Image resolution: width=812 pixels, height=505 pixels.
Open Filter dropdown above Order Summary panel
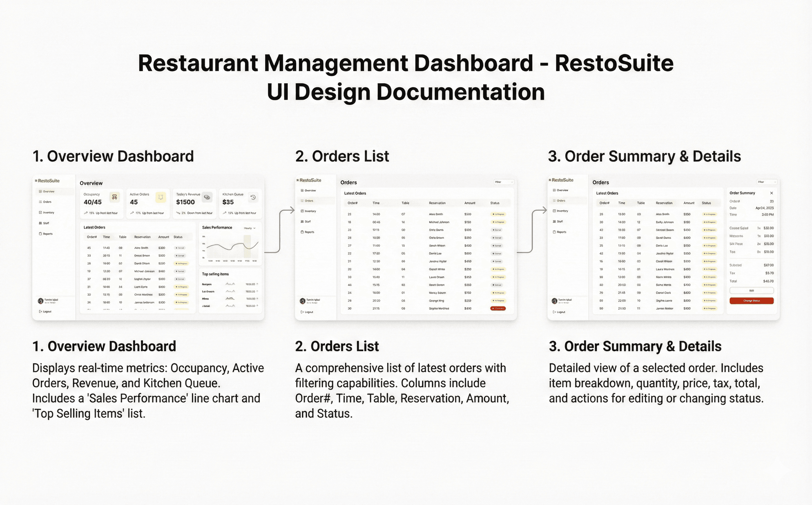click(767, 182)
